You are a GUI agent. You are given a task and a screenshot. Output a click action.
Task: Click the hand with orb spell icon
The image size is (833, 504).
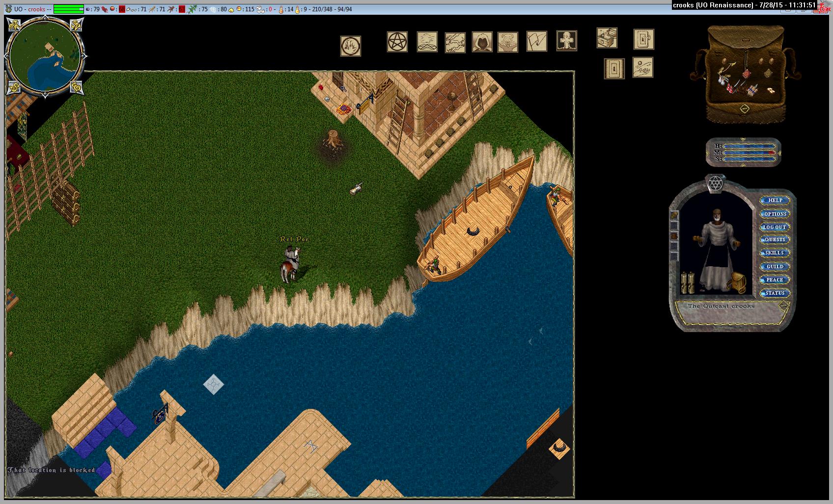pos(643,67)
